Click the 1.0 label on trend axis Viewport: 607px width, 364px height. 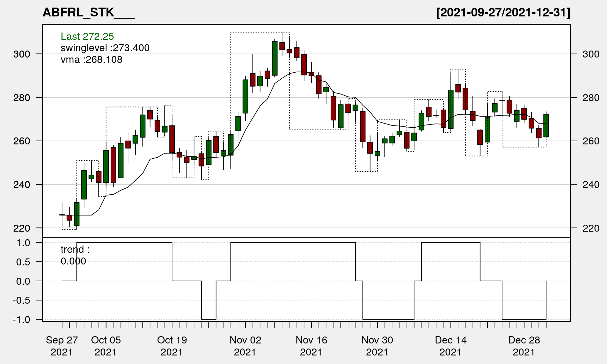[23, 243]
